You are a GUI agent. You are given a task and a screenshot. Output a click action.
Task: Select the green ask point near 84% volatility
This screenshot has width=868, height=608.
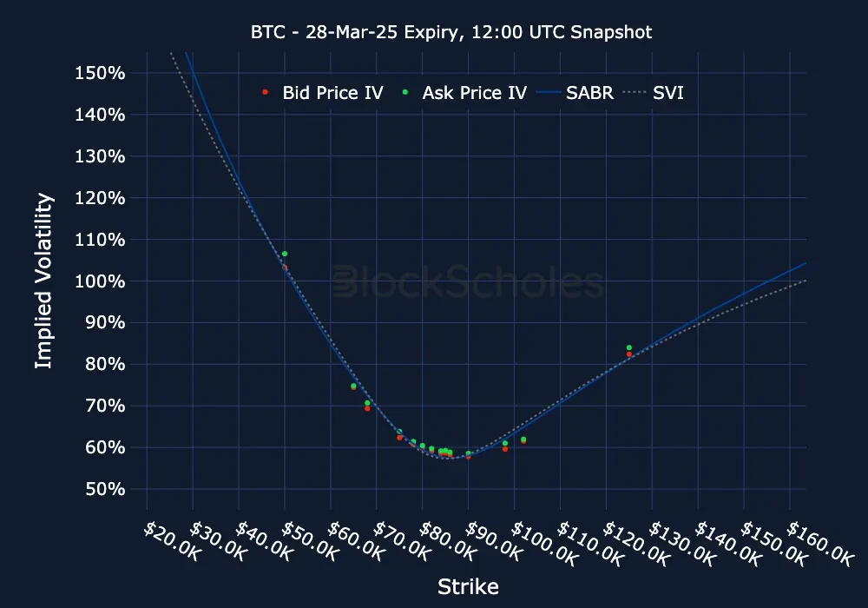coord(628,347)
